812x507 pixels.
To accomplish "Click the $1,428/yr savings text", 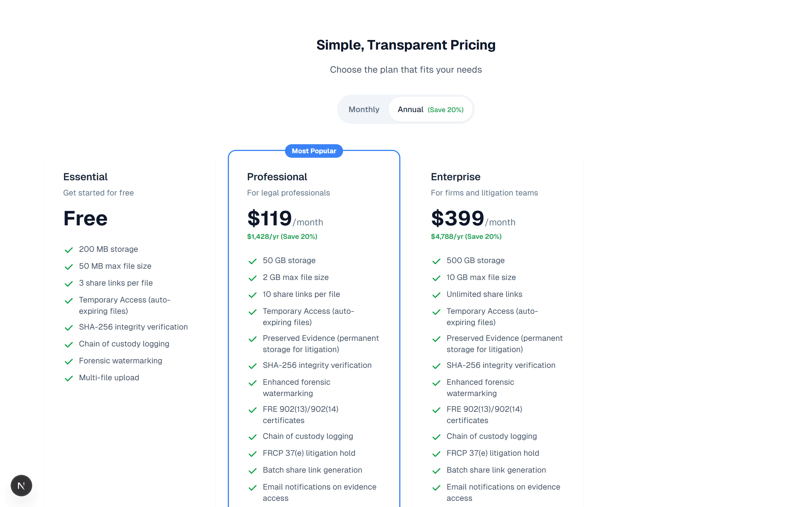I will pyautogui.click(x=282, y=236).
